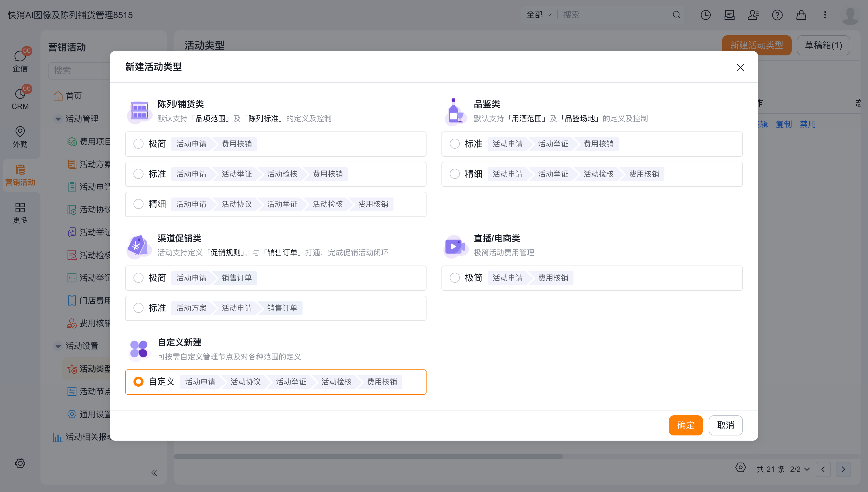
Task: Focus the 营销活动 sidebar search field
Action: (x=79, y=70)
